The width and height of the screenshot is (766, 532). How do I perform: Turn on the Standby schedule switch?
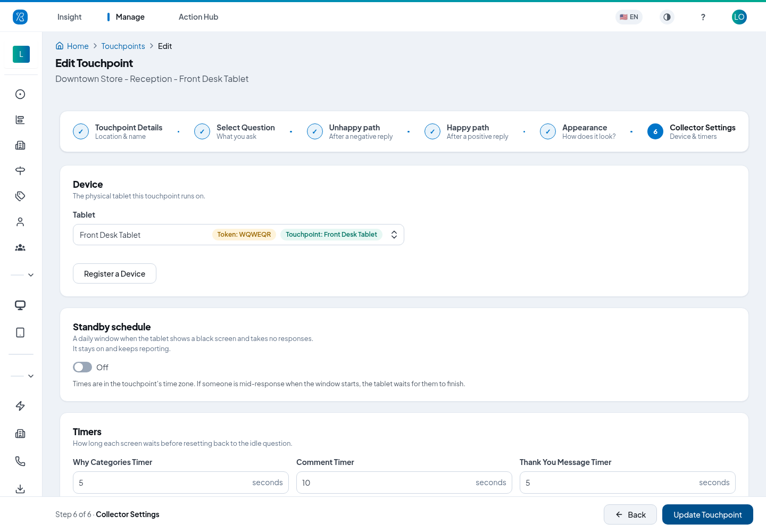pyautogui.click(x=82, y=367)
